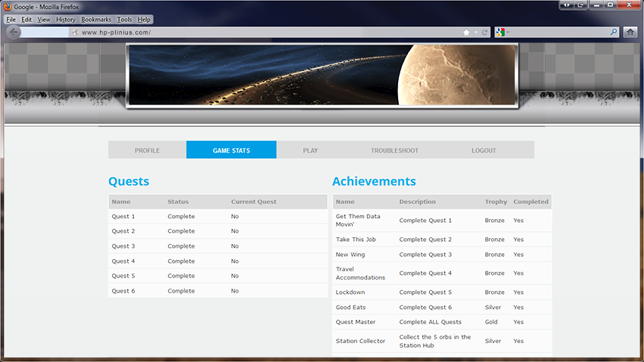Click the space planet banner image
Image resolution: width=644 pixels, height=362 pixels.
(x=322, y=75)
